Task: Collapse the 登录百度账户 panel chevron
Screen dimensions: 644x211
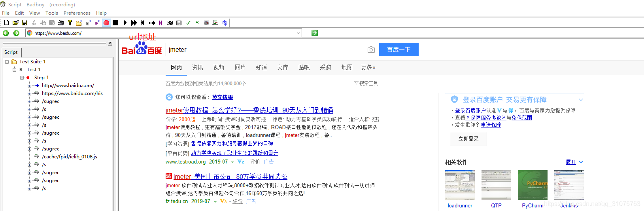Action: [x=581, y=100]
